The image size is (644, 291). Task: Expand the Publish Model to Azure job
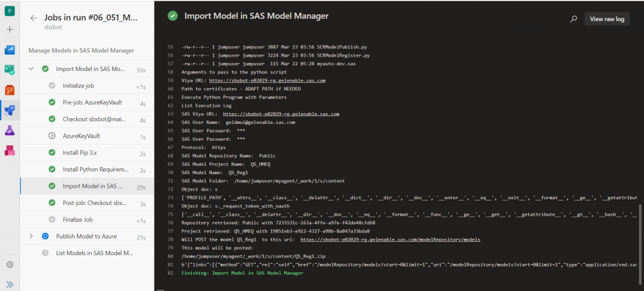[31, 236]
